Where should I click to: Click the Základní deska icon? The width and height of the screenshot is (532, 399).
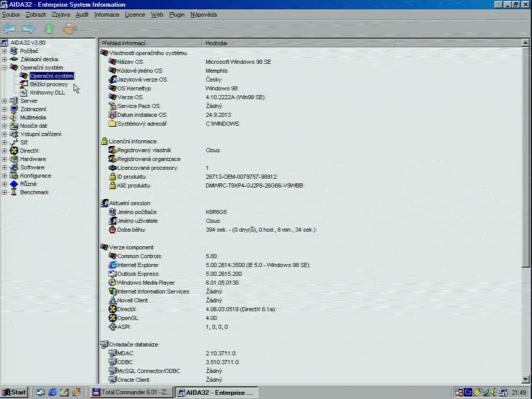point(14,59)
